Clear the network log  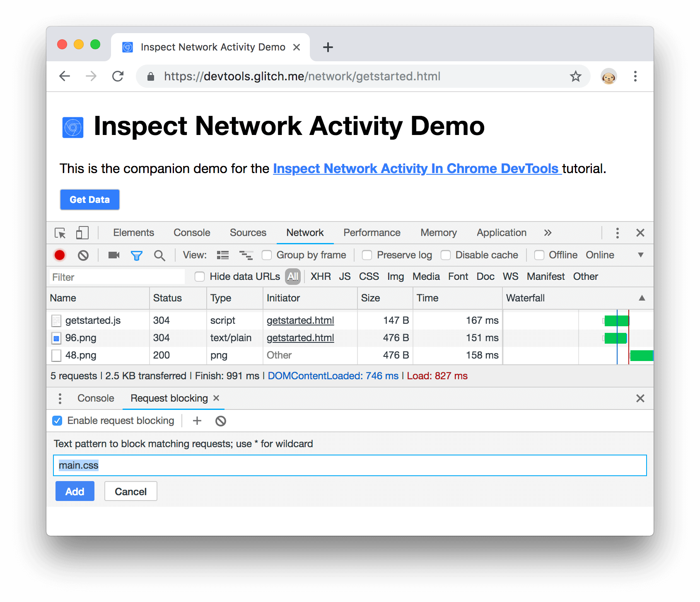pyautogui.click(x=83, y=255)
